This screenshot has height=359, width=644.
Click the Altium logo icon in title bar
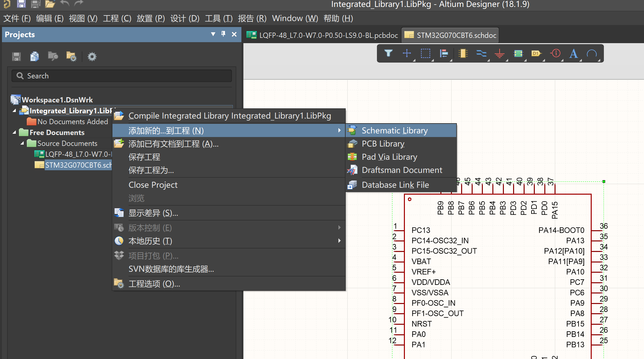tap(7, 4)
